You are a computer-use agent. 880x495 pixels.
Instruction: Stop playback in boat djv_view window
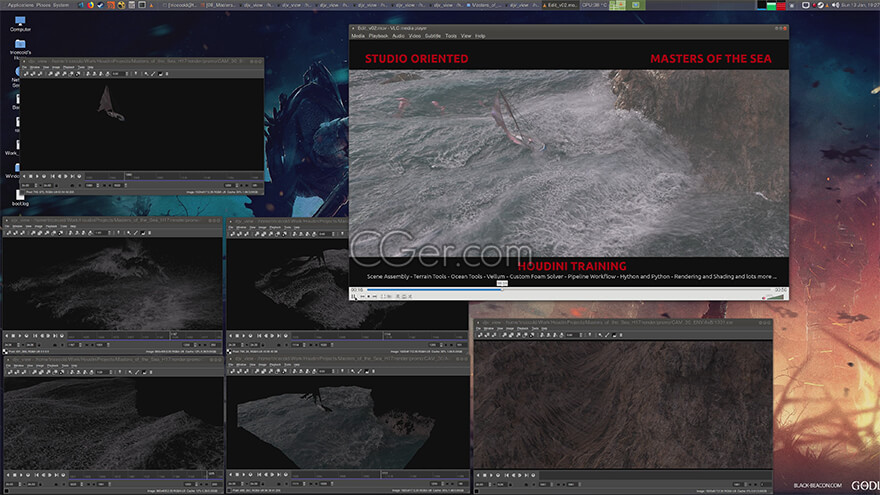31,176
